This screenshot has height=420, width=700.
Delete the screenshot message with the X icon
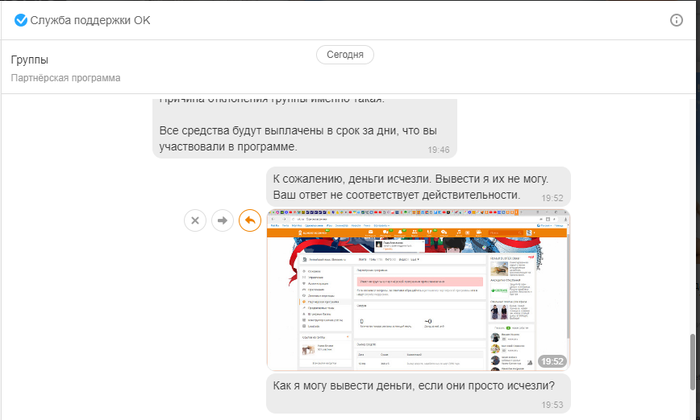(x=195, y=220)
